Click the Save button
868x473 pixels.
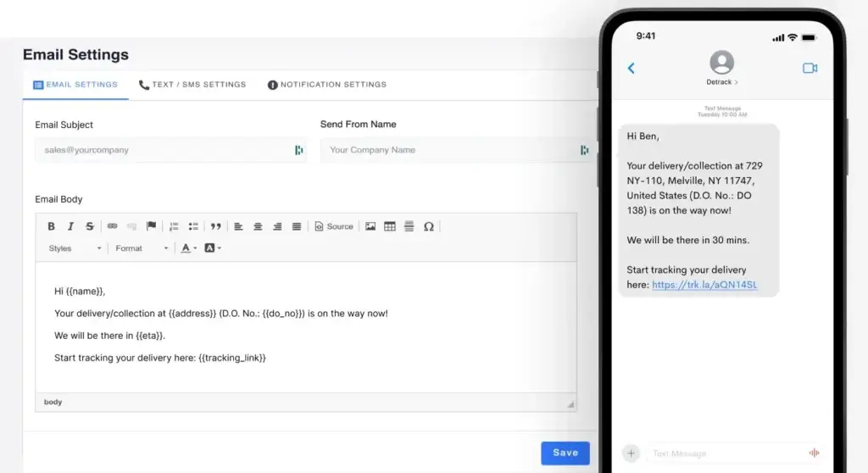point(565,453)
